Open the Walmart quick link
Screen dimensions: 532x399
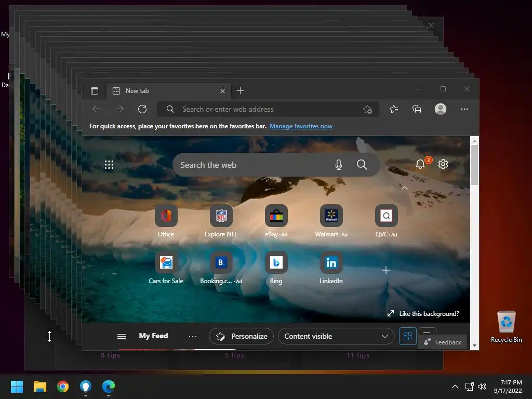331,221
